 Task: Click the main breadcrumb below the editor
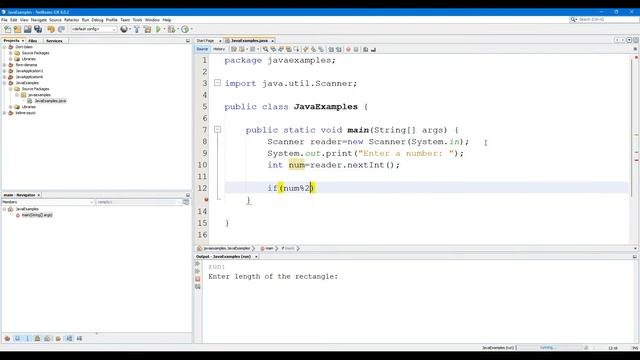(268, 248)
